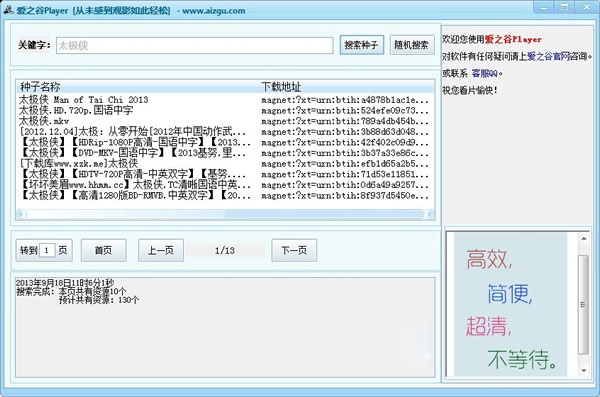Image resolution: width=600 pixels, height=397 pixels.
Task: Click the list's horizontal scrollbar left arrow
Action: click(x=21, y=214)
